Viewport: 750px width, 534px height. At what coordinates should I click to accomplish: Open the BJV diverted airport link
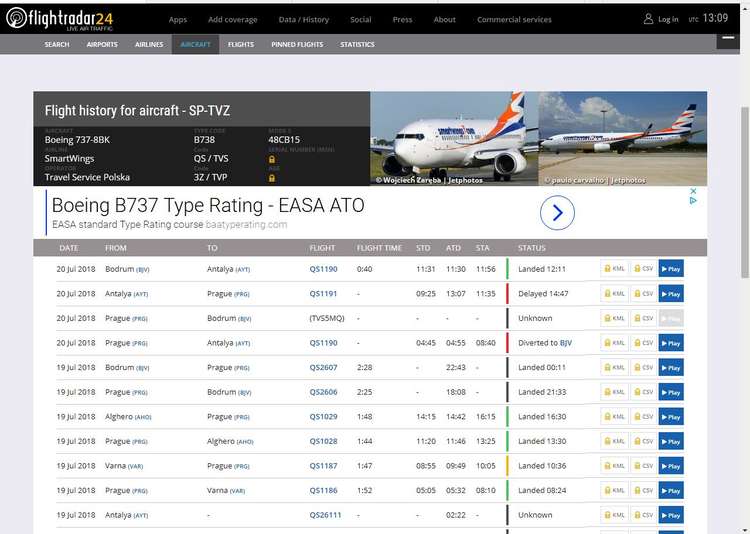coord(565,343)
